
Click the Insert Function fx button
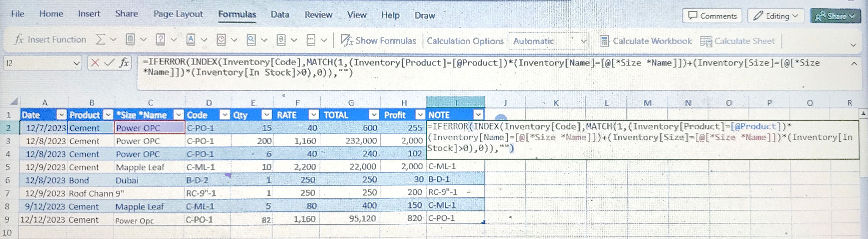(x=50, y=40)
